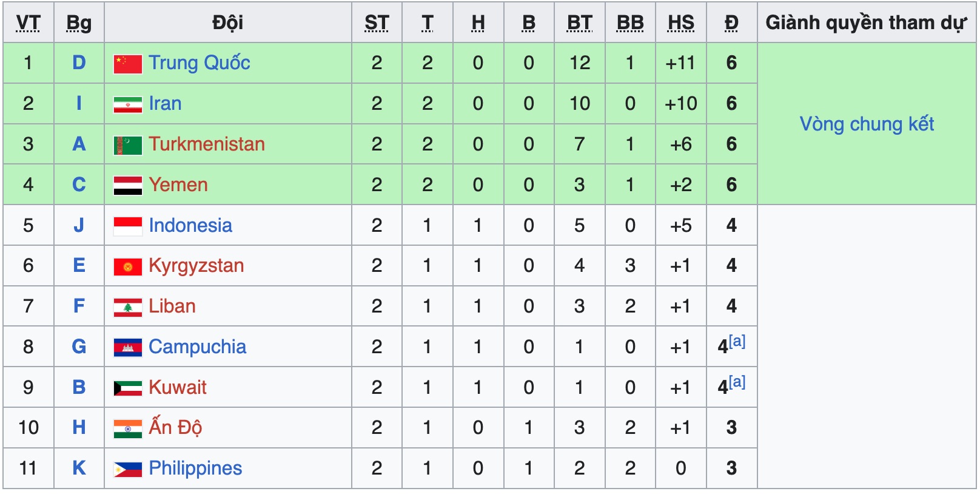Click the Indonesia flag icon
This screenshot has width=980, height=494.
[127, 226]
